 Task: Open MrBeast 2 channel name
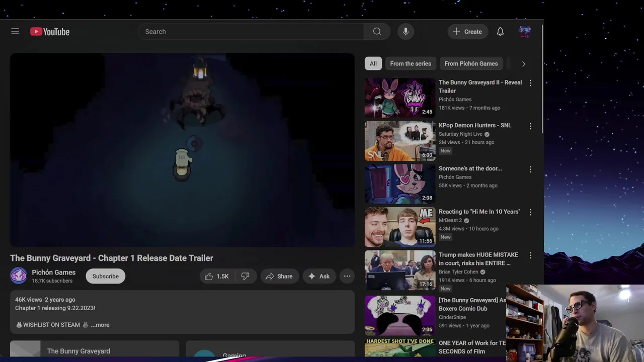[x=450, y=220]
